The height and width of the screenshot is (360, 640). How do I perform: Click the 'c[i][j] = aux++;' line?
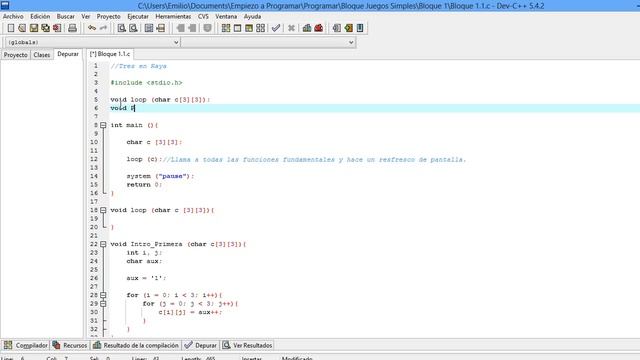coord(190,312)
